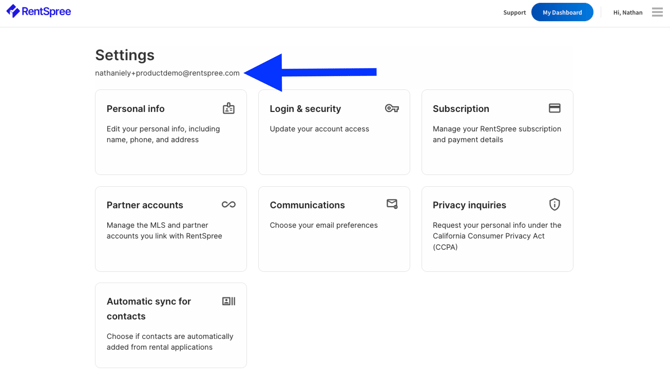
Task: Click the contacts sync card icon
Action: (229, 301)
